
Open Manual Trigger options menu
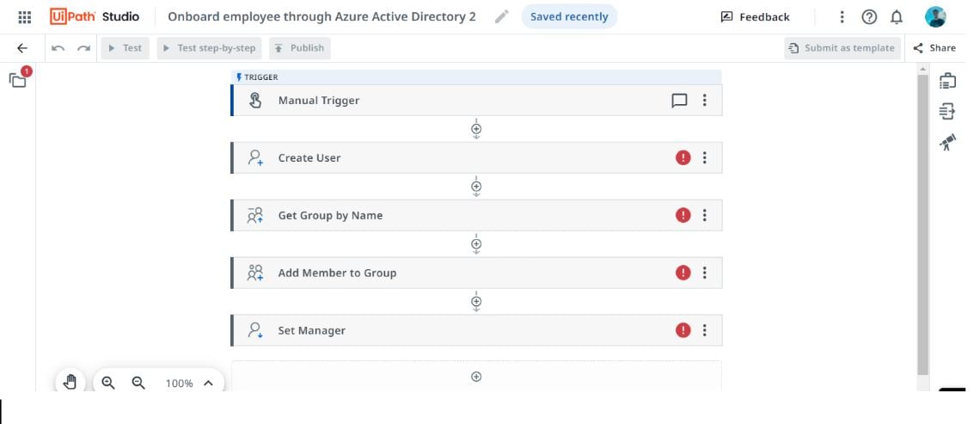(x=704, y=100)
